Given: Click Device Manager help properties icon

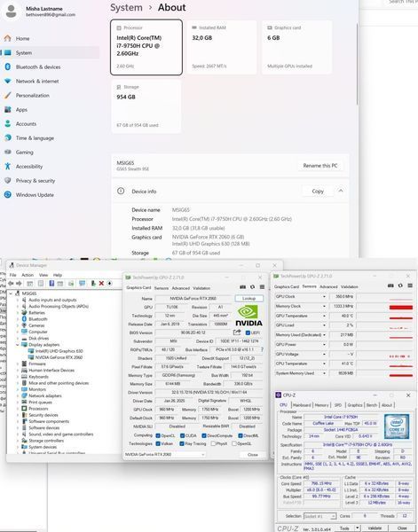Looking at the screenshot, I should [x=51, y=284].
